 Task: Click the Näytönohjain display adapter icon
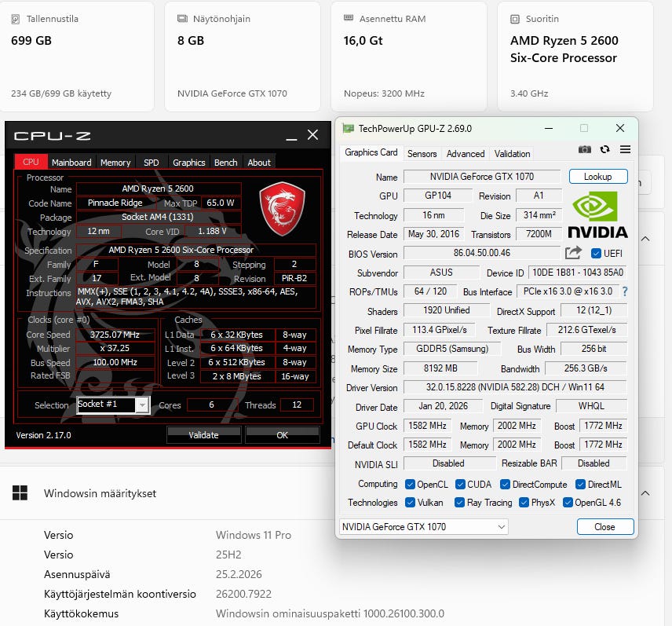click(182, 18)
